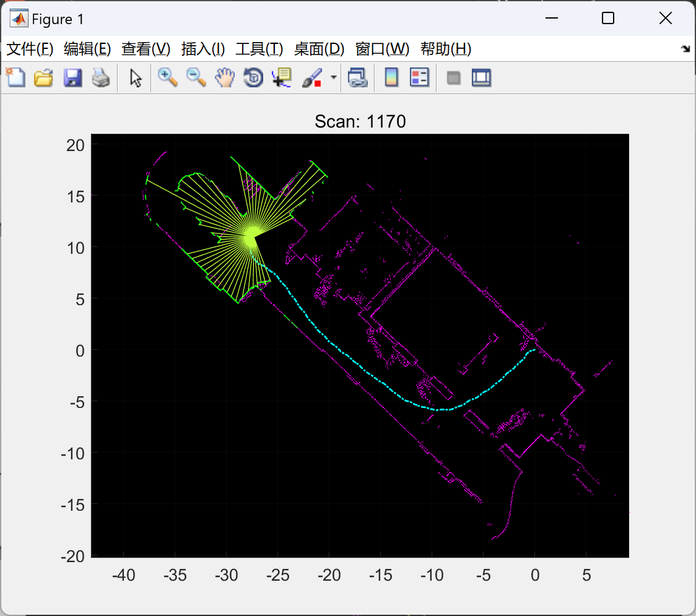Close the Figure 1 window
The width and height of the screenshot is (696, 616).
[x=666, y=18]
